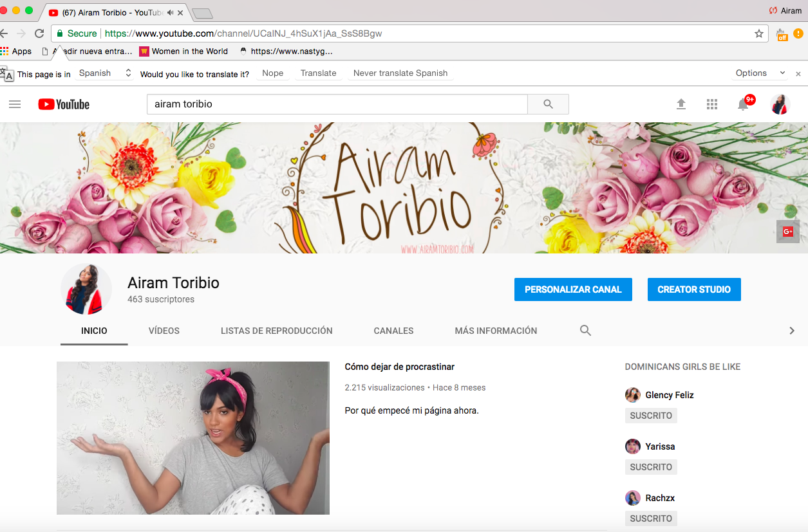Open account avatar menu in header
This screenshot has height=532, width=808.
pos(780,104)
